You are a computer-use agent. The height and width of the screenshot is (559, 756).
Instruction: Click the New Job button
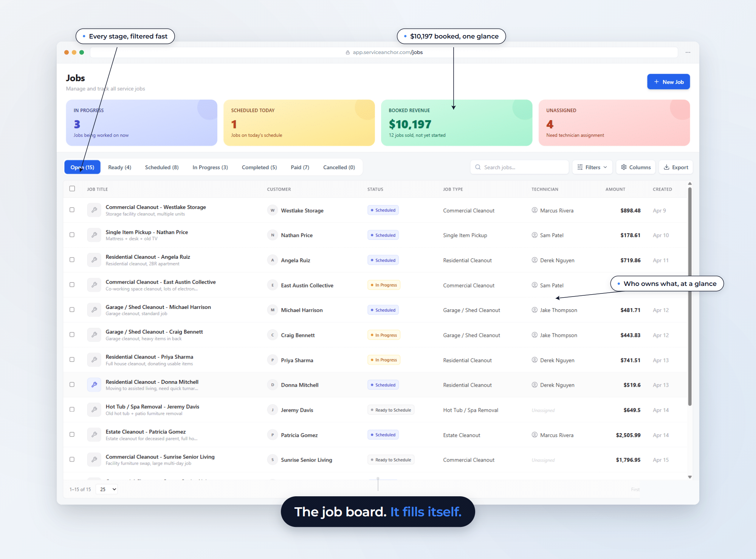click(x=668, y=82)
